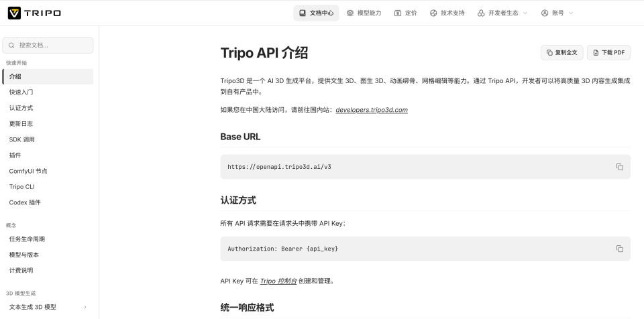The height and width of the screenshot is (319, 644).
Task: Click the 下载 PDF button
Action: (x=608, y=52)
